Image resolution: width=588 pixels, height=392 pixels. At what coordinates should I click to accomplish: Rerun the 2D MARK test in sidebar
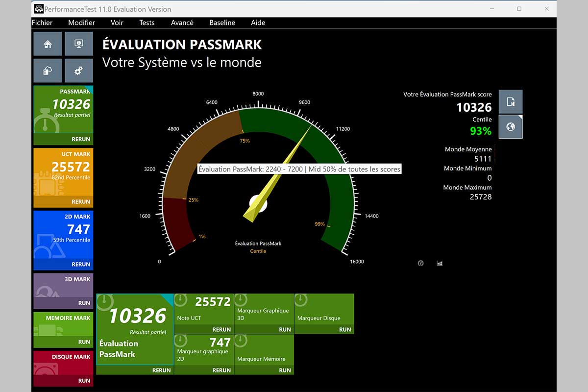pos(81,264)
